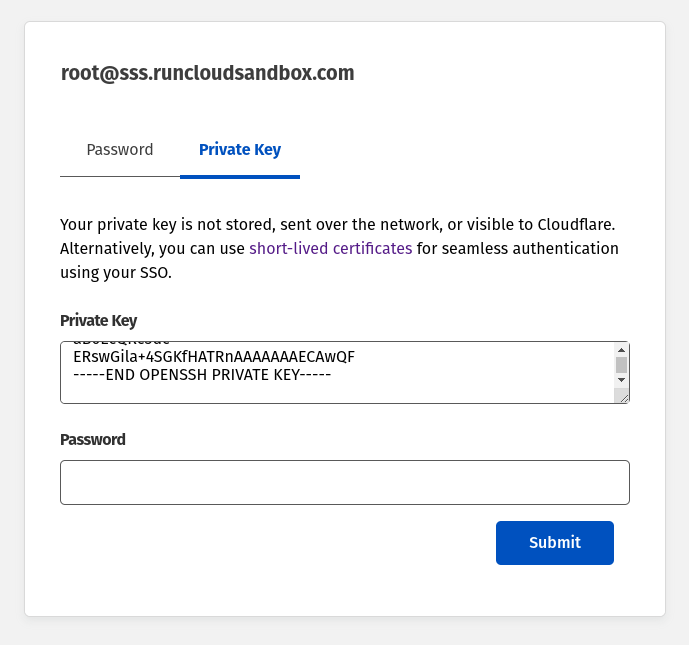This screenshot has width=689, height=645.
Task: Click the END OPENSSH PRIVATE KEY line
Action: click(x=202, y=375)
